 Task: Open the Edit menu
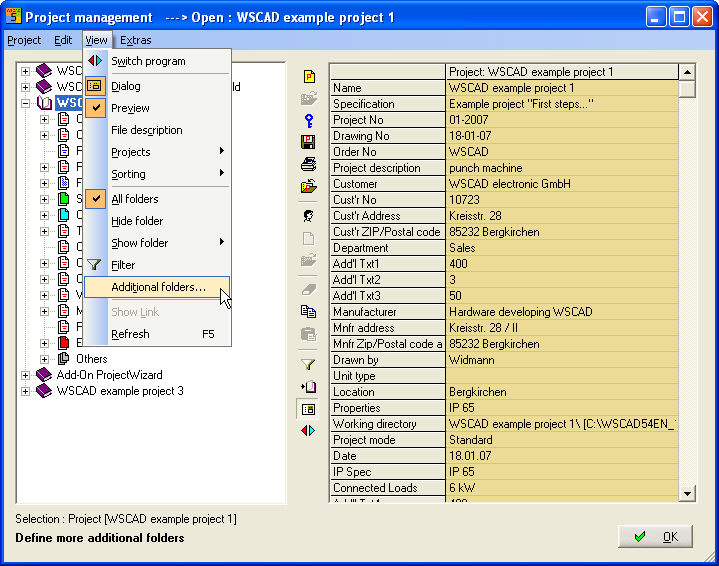point(63,40)
